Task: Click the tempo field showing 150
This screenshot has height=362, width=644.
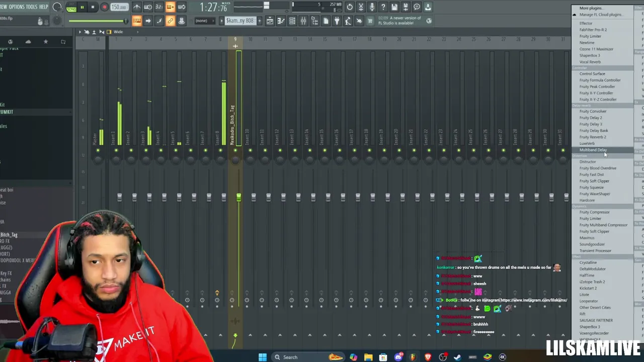Action: pyautogui.click(x=119, y=7)
